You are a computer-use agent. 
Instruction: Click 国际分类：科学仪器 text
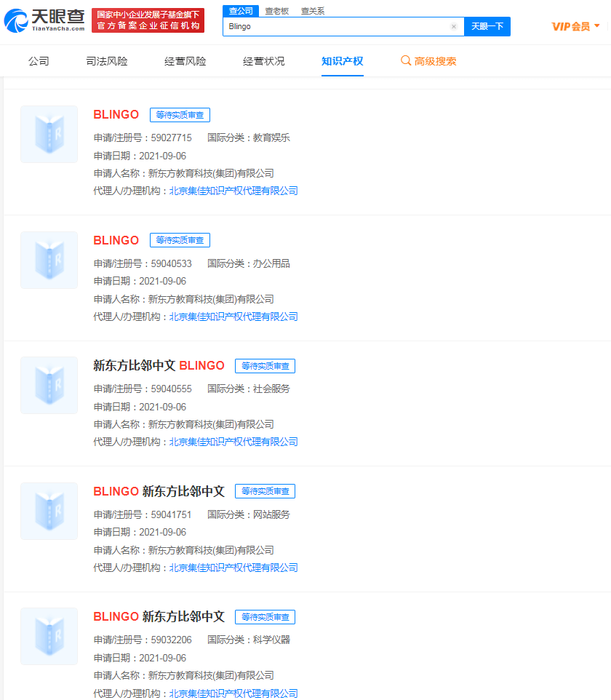click(x=249, y=640)
